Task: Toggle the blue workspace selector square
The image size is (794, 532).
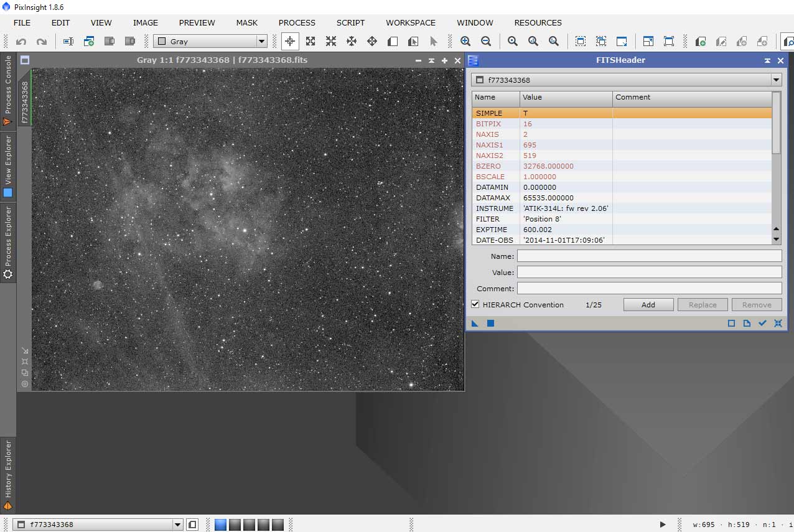Action: [x=220, y=525]
